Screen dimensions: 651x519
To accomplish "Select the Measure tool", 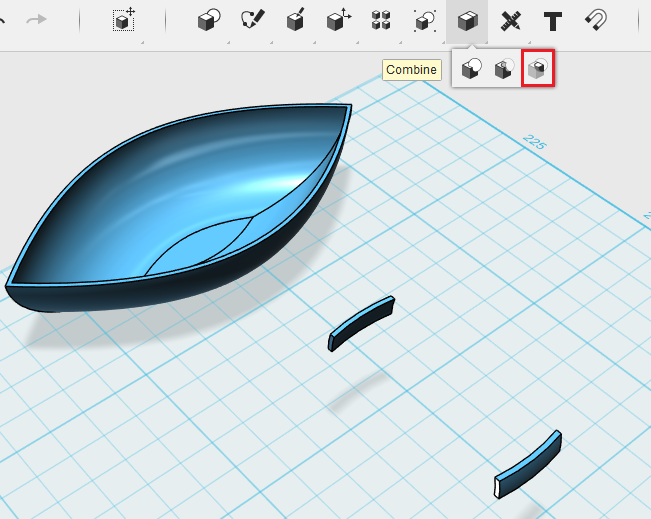I will tap(510, 21).
